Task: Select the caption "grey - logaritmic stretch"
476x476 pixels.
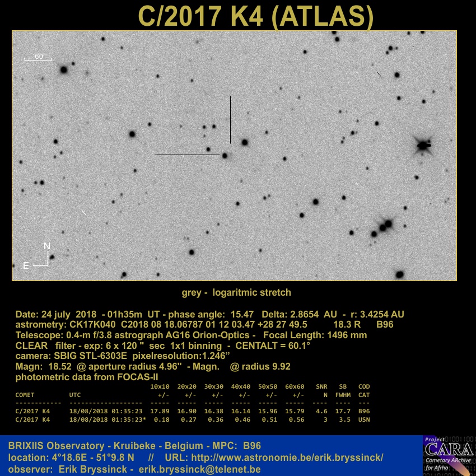Action: pyautogui.click(x=236, y=293)
